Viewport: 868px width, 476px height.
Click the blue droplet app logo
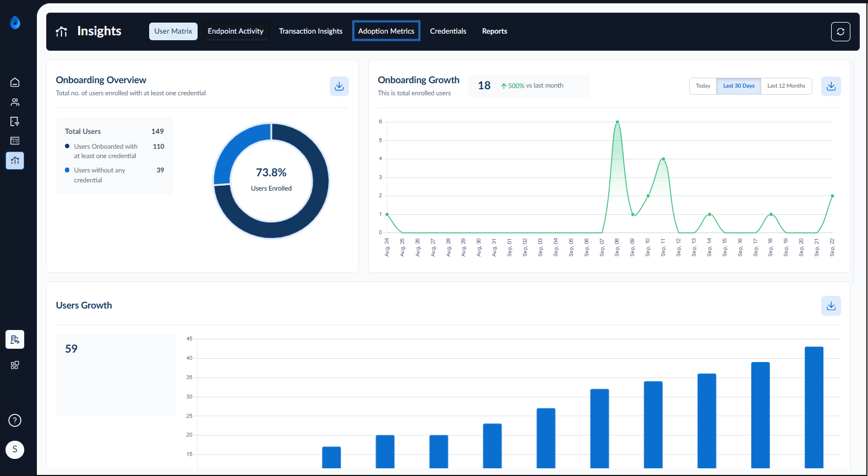click(15, 23)
